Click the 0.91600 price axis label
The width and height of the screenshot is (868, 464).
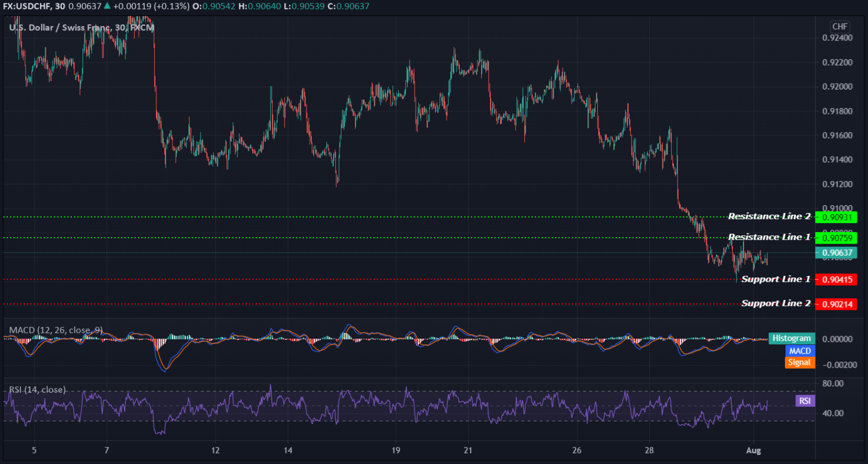[837, 135]
